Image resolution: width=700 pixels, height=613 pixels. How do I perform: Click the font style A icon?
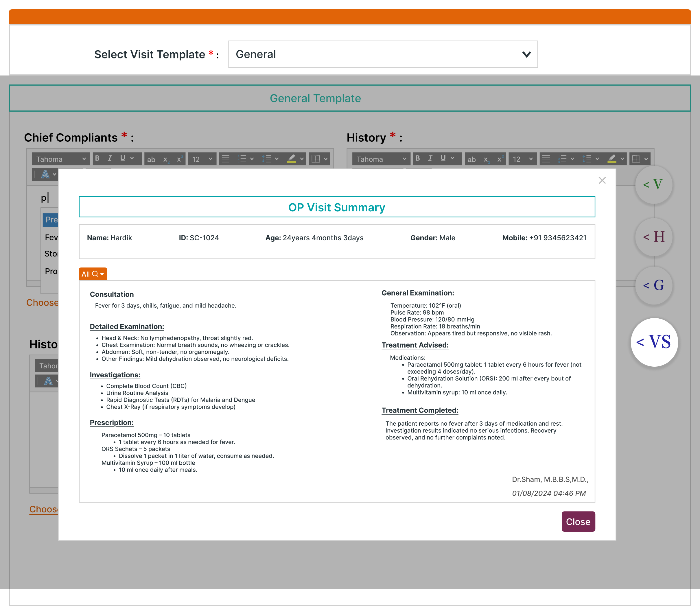tap(45, 175)
